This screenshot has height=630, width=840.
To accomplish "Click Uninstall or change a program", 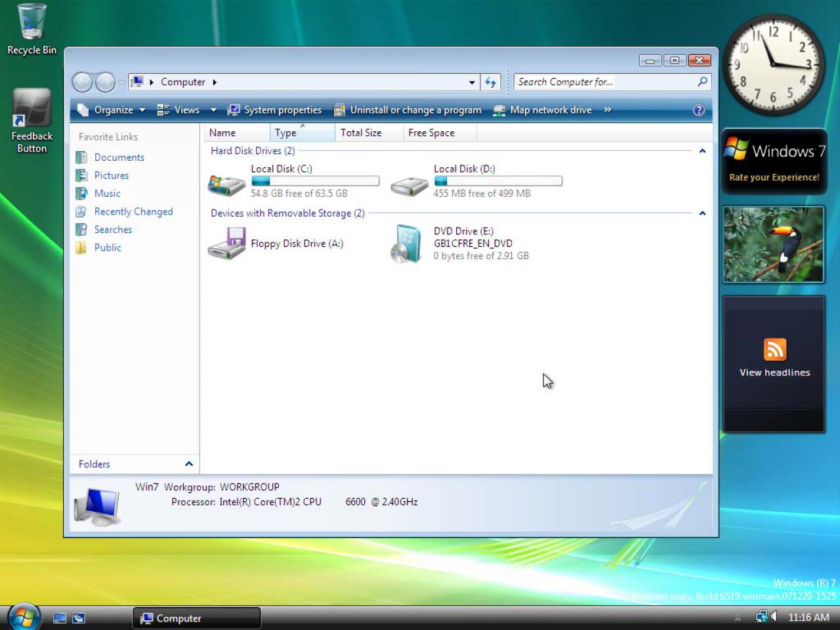I will tap(408, 110).
